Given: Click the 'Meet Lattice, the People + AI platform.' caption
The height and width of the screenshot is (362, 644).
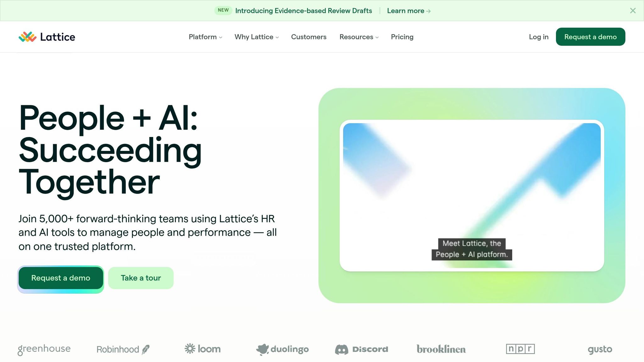Looking at the screenshot, I should point(472,249).
